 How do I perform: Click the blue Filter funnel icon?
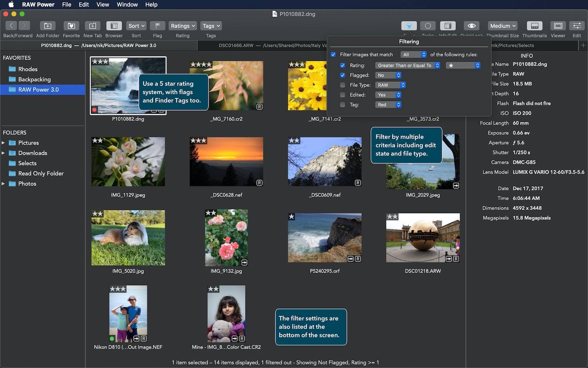click(x=409, y=26)
